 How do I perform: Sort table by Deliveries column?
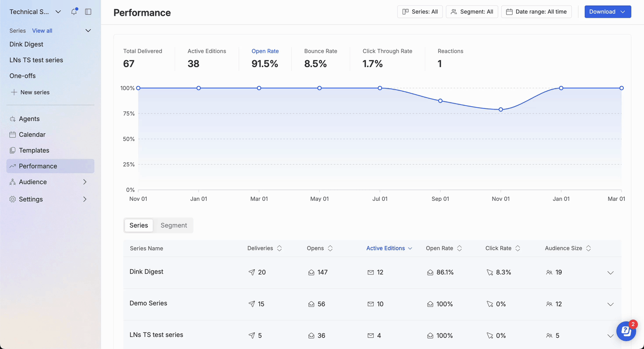point(279,248)
